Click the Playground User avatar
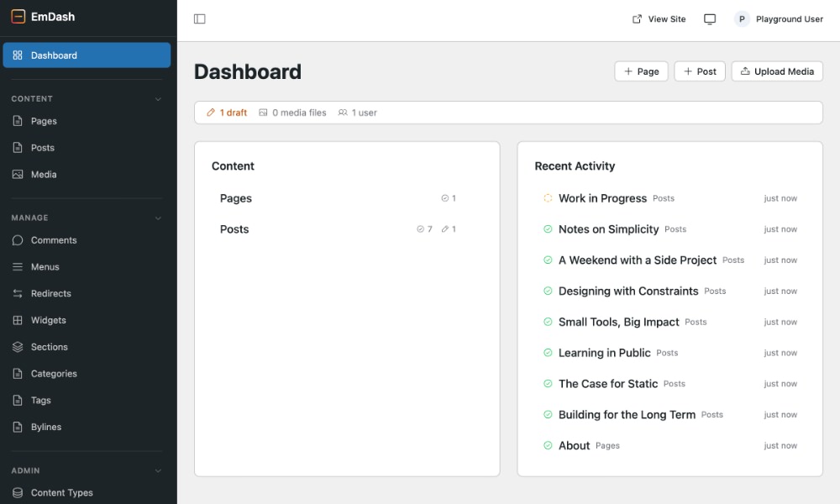 tap(741, 18)
